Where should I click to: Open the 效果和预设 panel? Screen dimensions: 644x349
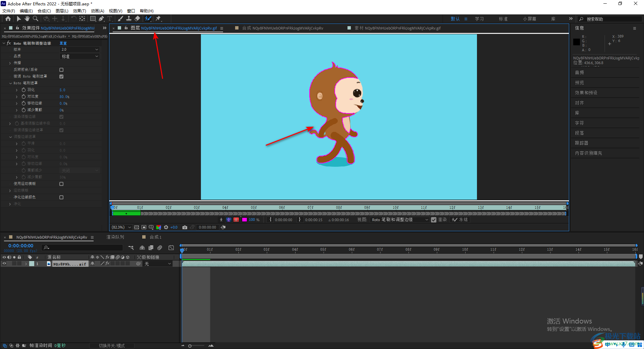point(586,93)
